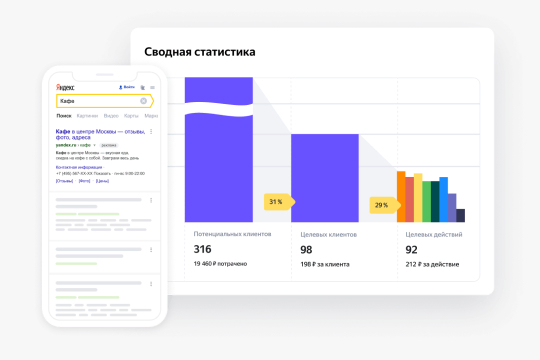Viewport: 540px width, 360px height.
Task: Open three-dot menu of third placeholder result
Action: coord(151,250)
